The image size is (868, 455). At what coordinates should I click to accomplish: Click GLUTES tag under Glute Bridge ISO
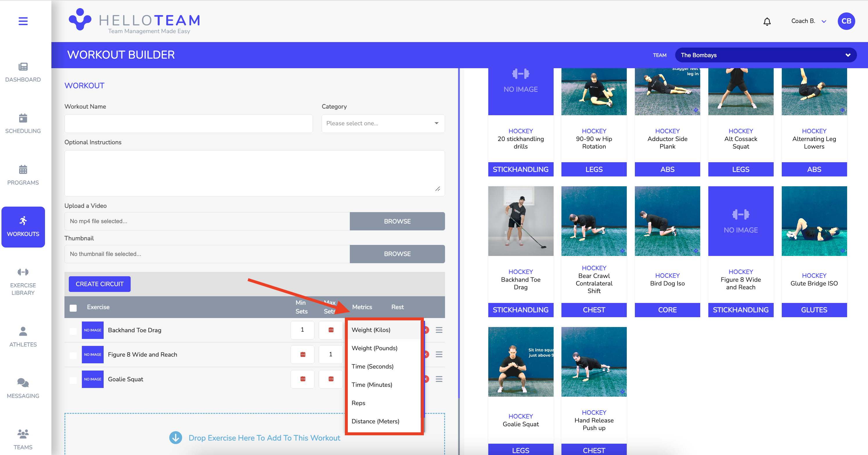coord(814,310)
